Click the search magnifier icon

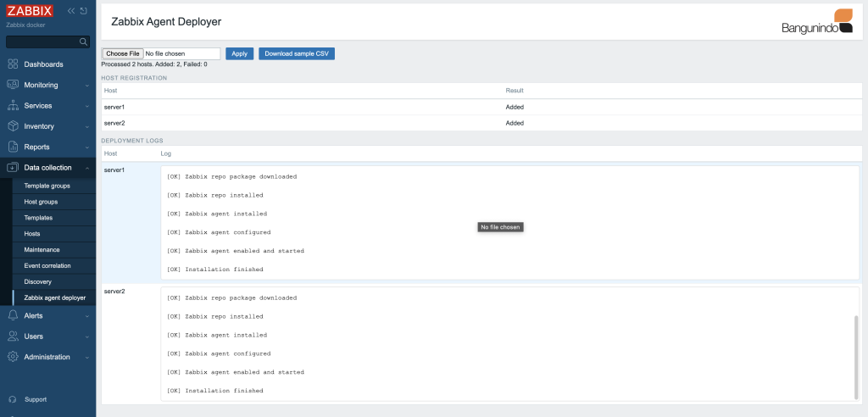pos(83,42)
